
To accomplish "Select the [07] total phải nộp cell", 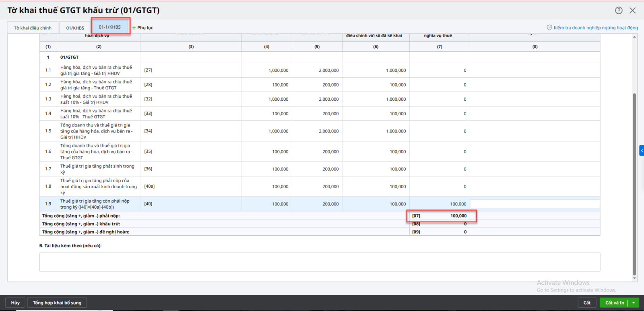I will tap(440, 216).
